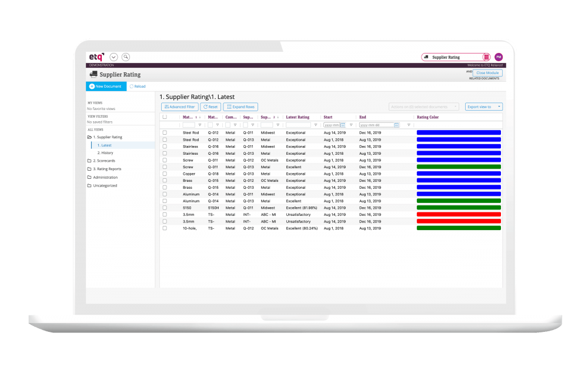Open the Administration folder in All Views
The image size is (588, 373).
tap(105, 177)
